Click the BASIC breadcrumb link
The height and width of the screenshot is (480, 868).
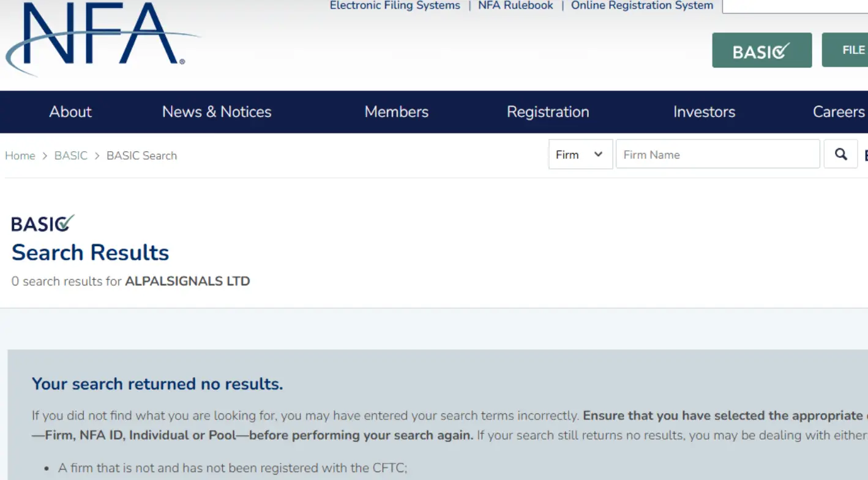[x=71, y=156]
